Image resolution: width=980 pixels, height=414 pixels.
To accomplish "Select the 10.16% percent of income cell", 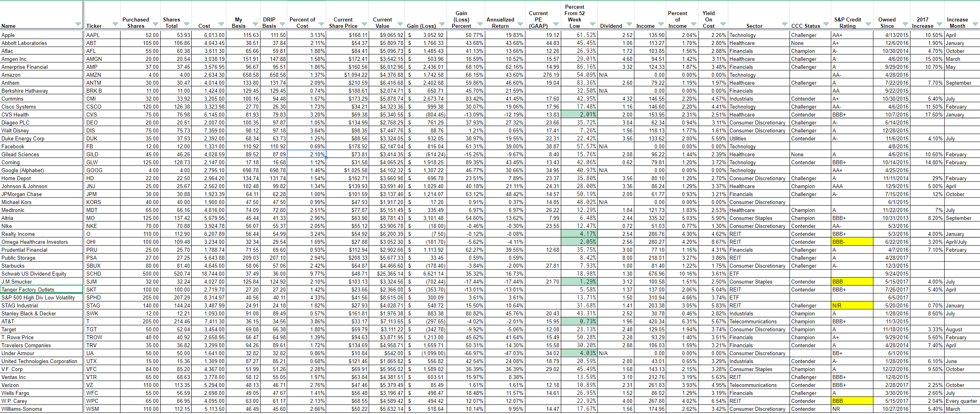I will 682,274.
